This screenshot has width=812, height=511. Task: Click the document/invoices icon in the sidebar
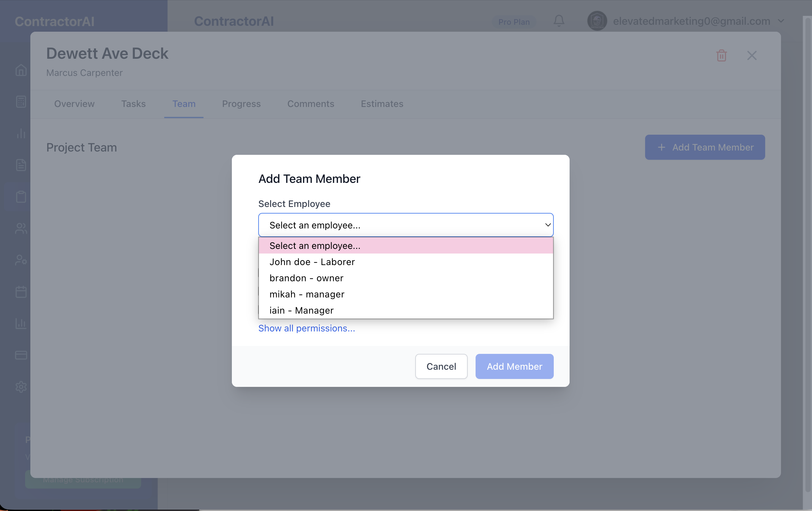click(x=20, y=165)
